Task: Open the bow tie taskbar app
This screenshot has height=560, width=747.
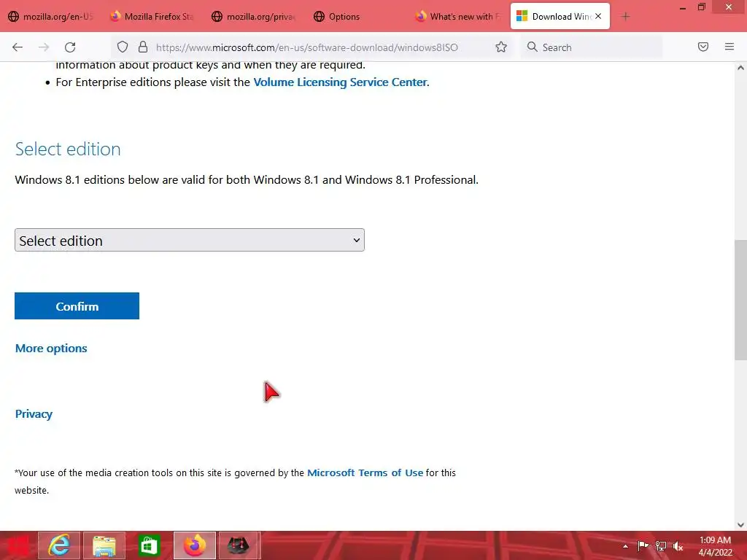Action: [239, 545]
